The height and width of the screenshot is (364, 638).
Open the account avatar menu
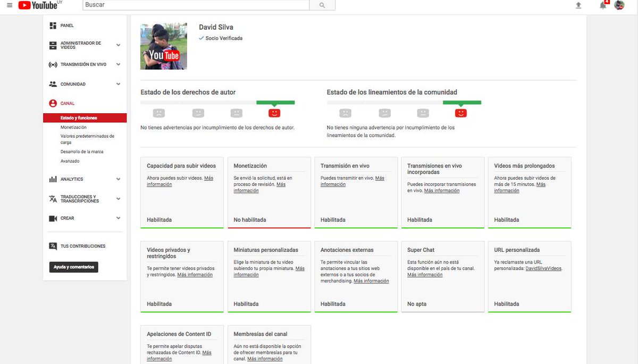(x=619, y=5)
